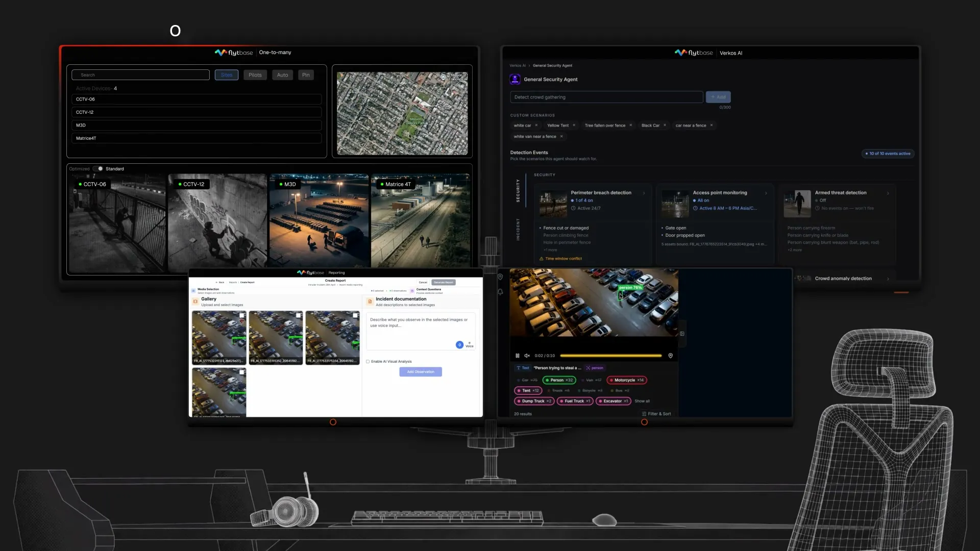Click the Generate Report button

pyautogui.click(x=444, y=282)
